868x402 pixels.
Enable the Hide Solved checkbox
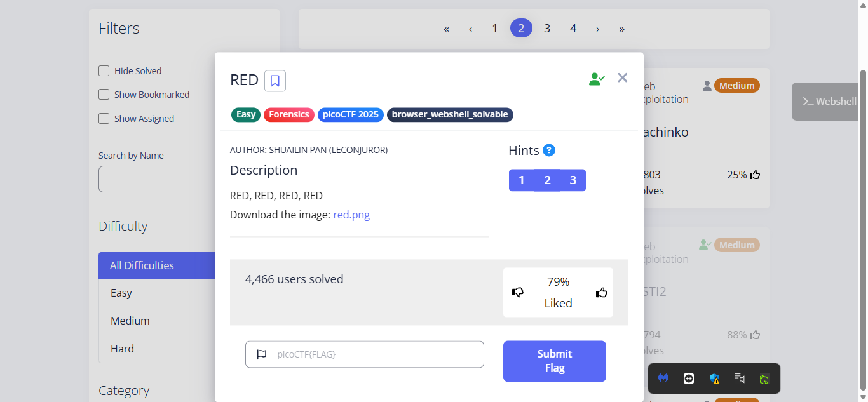104,71
